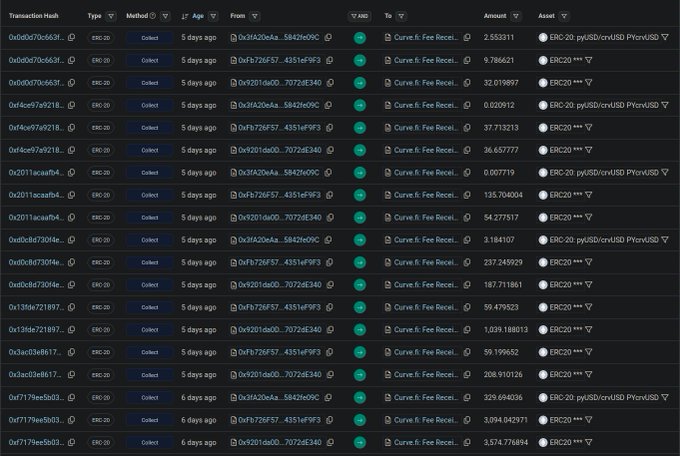Copy To address in the 9.786621 amount row
Viewport: 680px width, 456px height.
pos(467,60)
